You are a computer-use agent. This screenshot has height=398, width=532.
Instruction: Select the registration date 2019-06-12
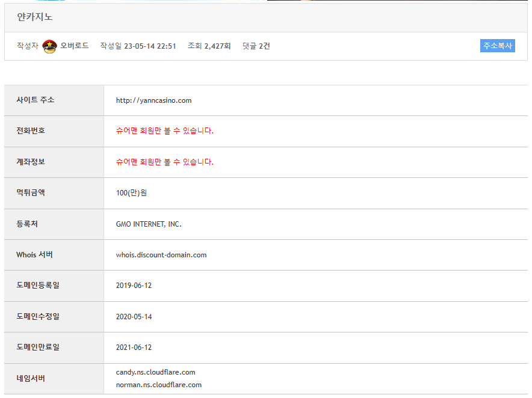click(134, 286)
